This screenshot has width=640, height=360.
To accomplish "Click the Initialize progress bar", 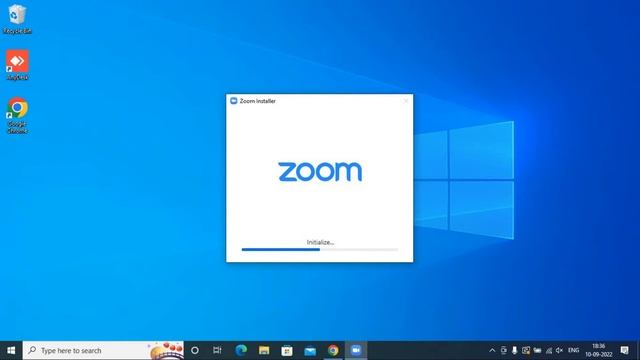I will tap(320, 249).
